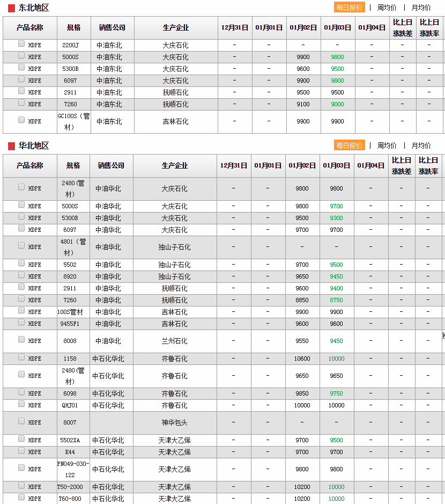
Task: Check the 4801（管材）独山子石化 row
Action: [x=21, y=246]
